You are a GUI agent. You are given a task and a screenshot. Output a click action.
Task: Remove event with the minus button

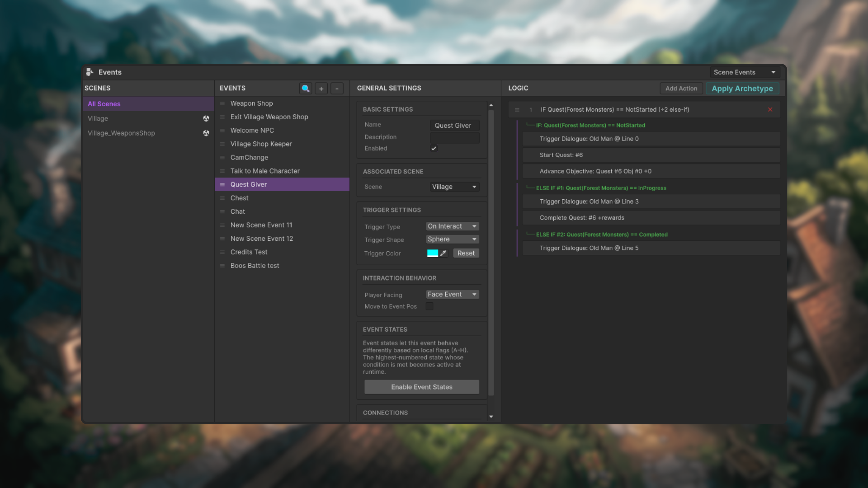[337, 89]
